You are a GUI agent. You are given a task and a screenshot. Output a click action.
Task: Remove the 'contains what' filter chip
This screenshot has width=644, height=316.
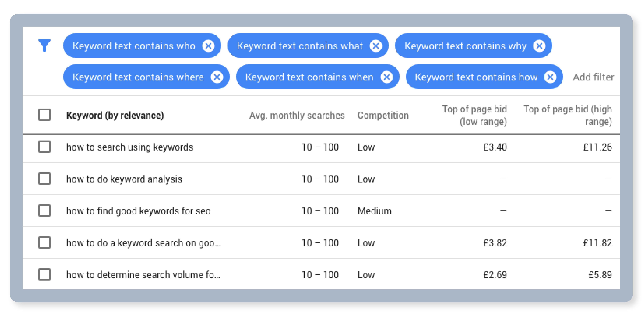click(x=376, y=46)
